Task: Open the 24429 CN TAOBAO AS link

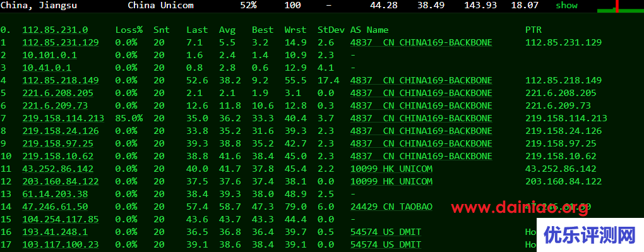Action: coord(391,207)
